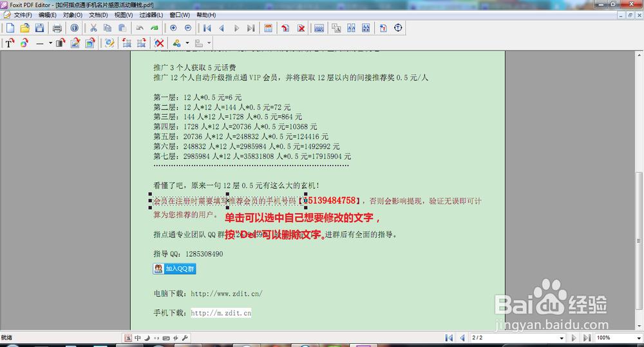Click the circled T toolbar icon
The image size is (644, 347).
[x=398, y=28]
